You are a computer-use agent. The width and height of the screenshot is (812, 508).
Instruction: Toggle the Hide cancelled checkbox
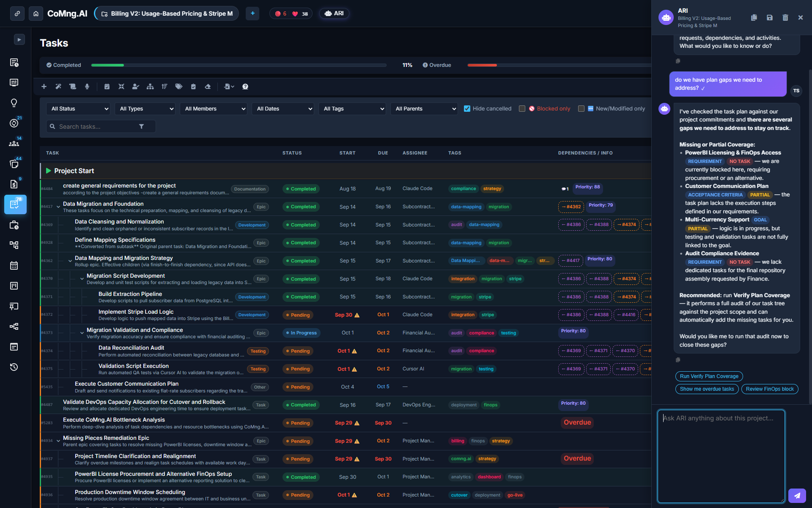point(467,109)
